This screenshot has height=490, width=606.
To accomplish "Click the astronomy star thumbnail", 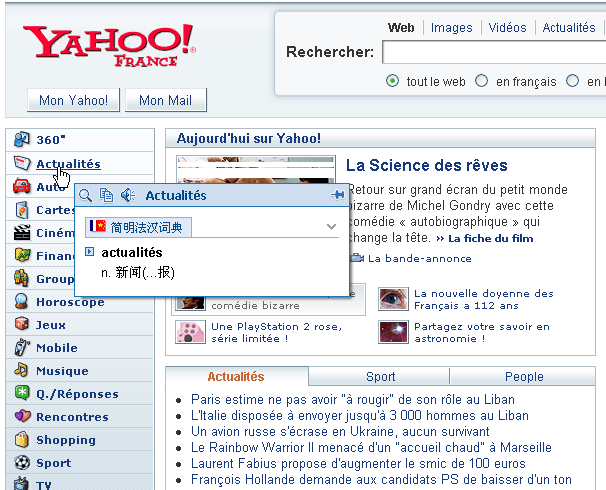I will coord(393,332).
